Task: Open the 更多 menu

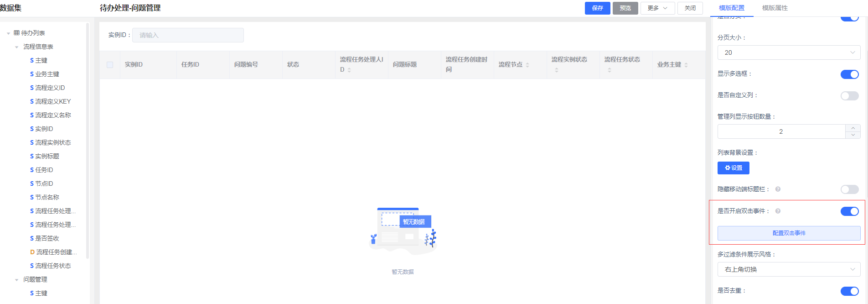Action: (x=657, y=8)
